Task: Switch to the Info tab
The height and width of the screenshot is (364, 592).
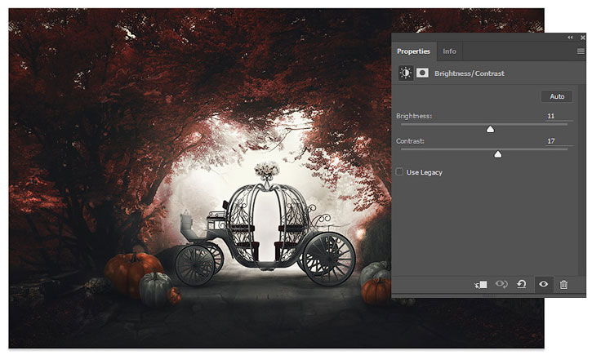Action: 449,51
